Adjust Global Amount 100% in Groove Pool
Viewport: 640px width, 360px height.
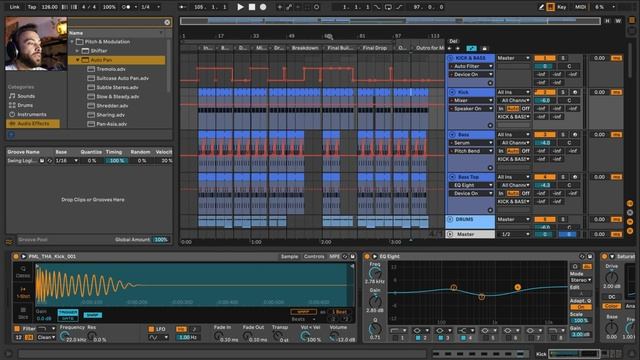(x=161, y=240)
